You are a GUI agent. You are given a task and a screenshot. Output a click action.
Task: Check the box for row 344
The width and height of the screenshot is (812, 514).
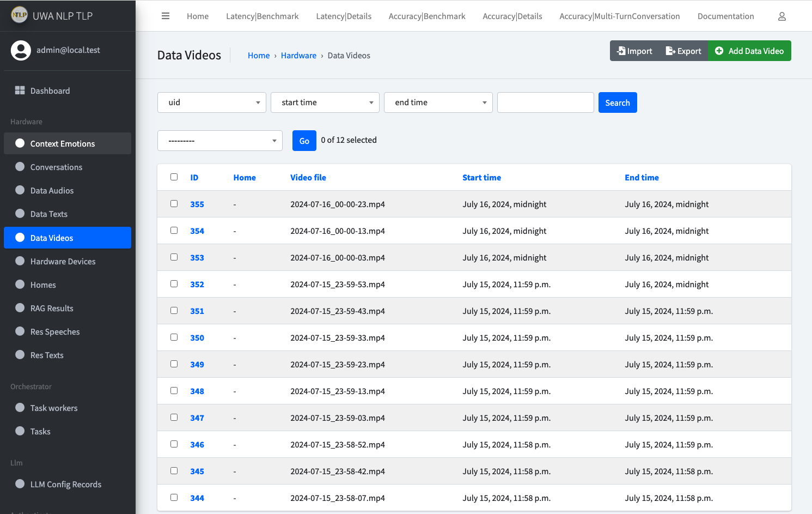tap(174, 498)
